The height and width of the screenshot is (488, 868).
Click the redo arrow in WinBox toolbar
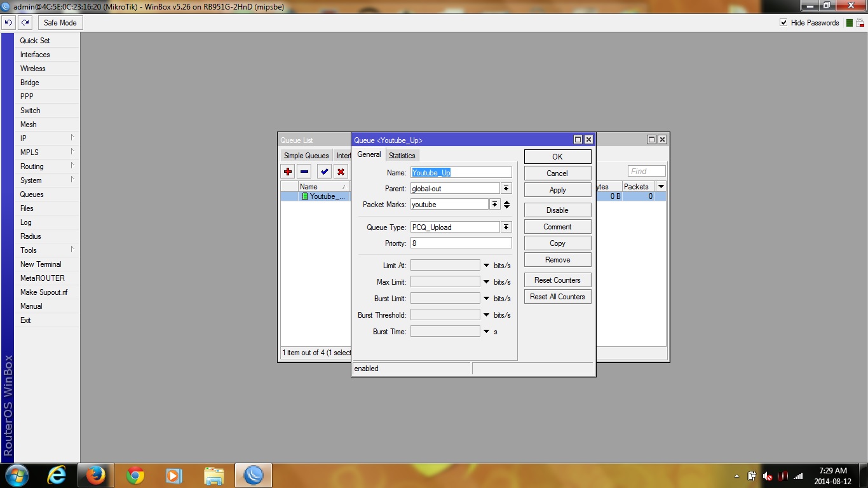coord(25,22)
